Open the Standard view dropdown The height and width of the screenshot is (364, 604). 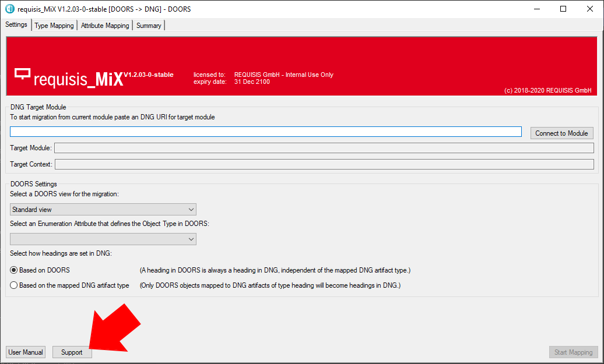tap(103, 209)
